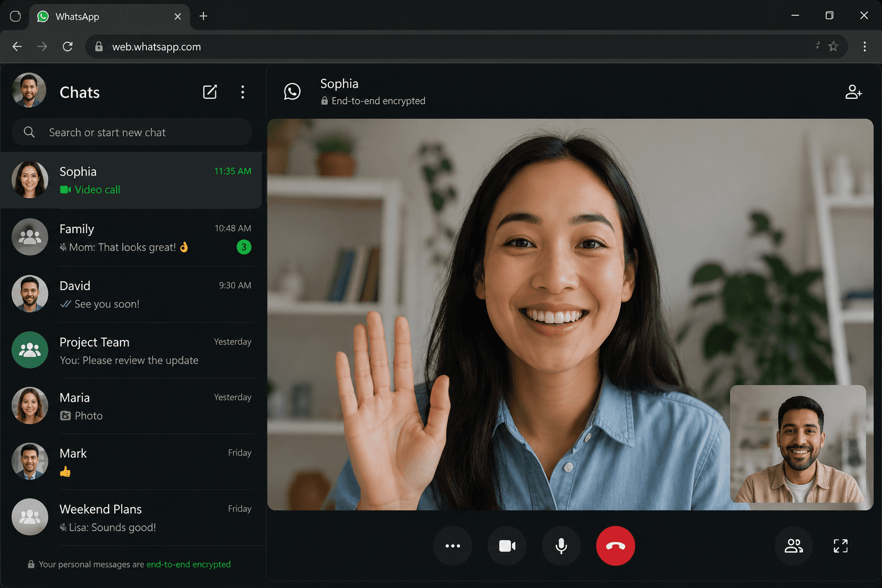Click the 'You: Please review the update' preview
Screen dimensions: 882x588
[129, 360]
